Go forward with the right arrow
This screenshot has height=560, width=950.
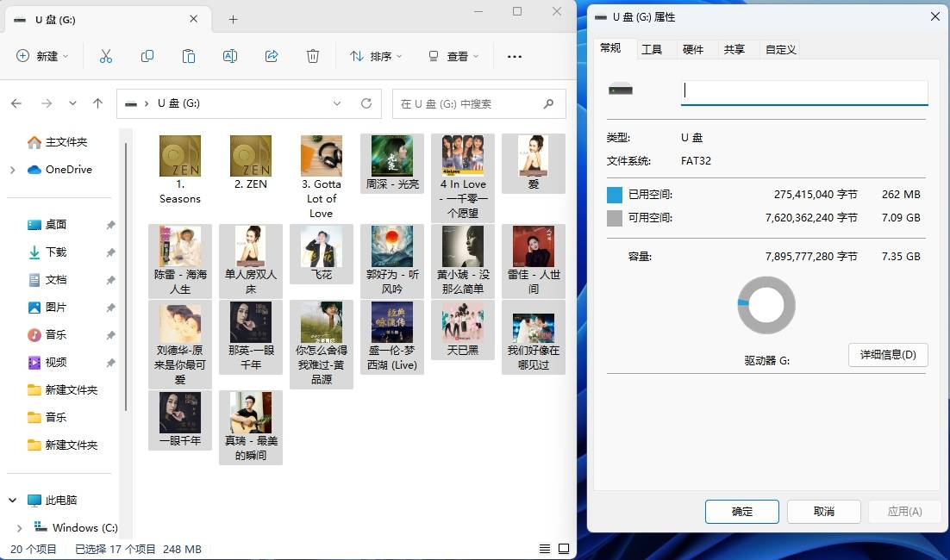coord(47,103)
